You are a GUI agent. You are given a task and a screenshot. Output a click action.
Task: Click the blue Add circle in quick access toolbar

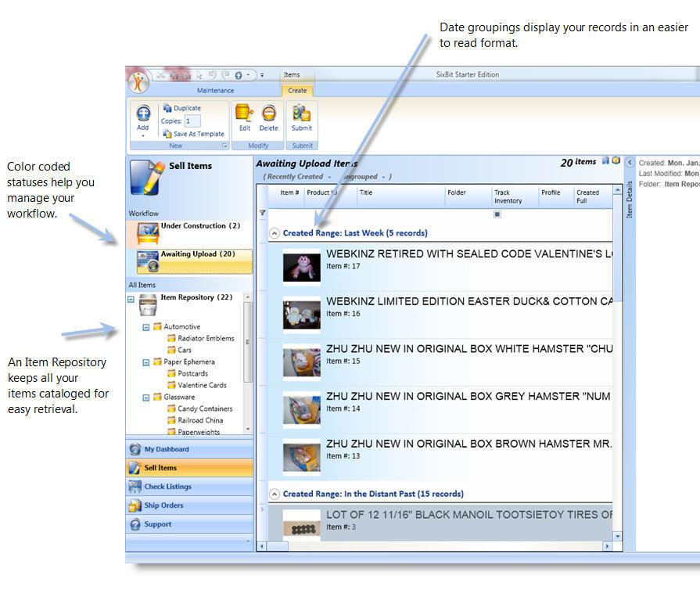(x=239, y=75)
